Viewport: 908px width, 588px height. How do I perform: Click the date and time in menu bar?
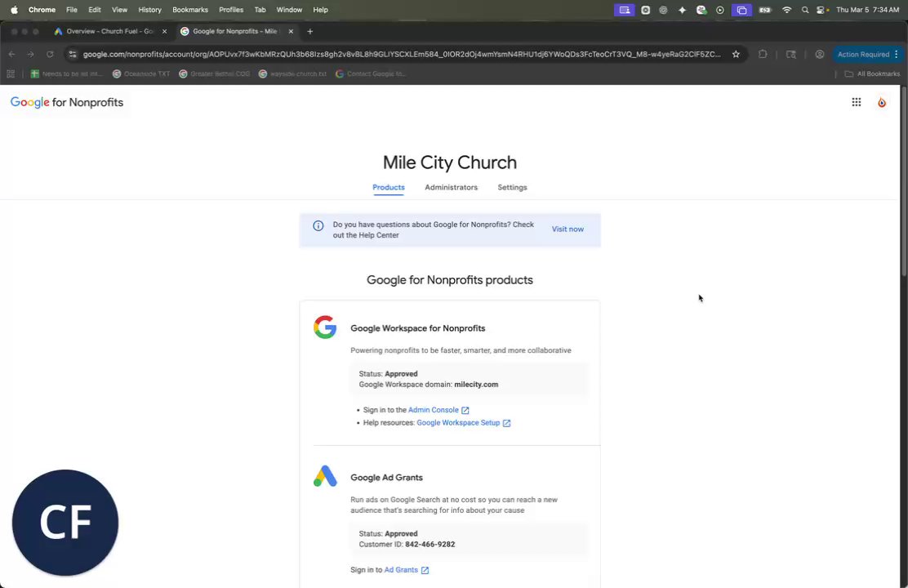[867, 10]
